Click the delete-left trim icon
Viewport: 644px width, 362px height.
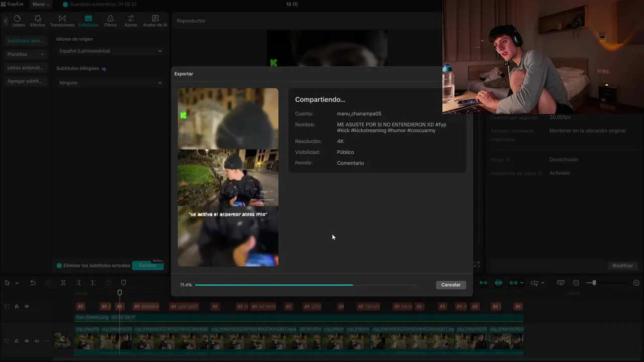tap(78, 283)
